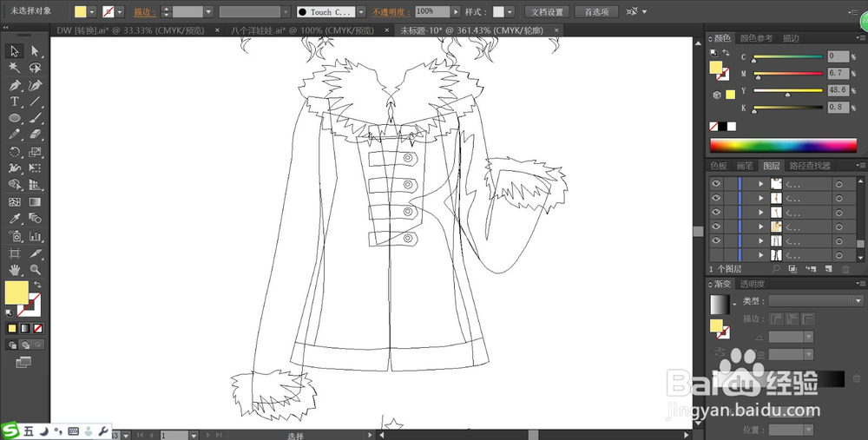Switch to the 八个洋娃娃.ai document tab

(309, 30)
